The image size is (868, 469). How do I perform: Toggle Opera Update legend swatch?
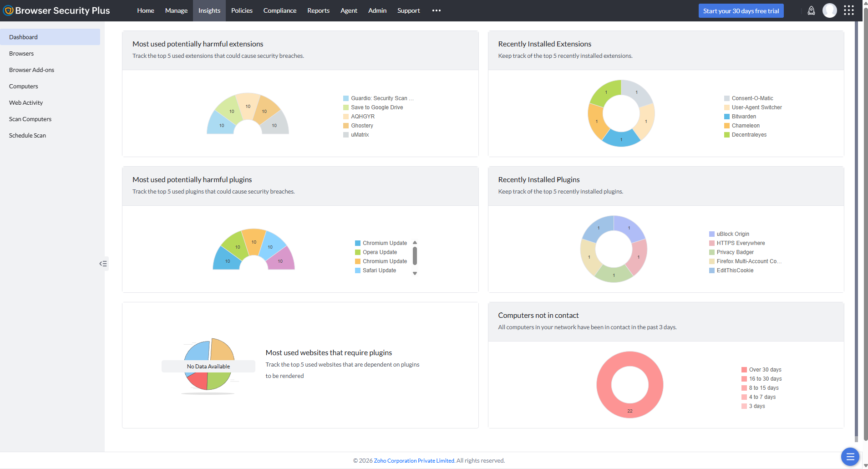tap(358, 252)
